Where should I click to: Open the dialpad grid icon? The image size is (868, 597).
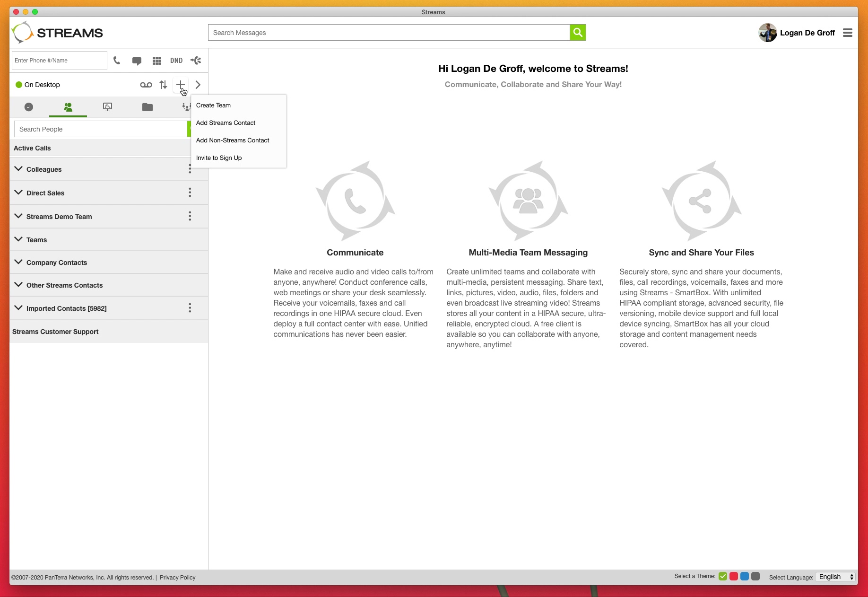pyautogui.click(x=157, y=61)
